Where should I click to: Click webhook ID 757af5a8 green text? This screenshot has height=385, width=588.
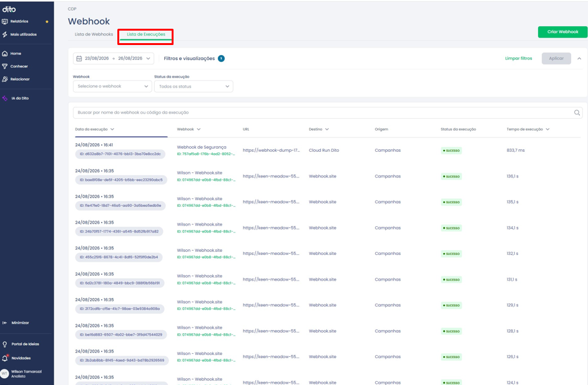(x=206, y=154)
